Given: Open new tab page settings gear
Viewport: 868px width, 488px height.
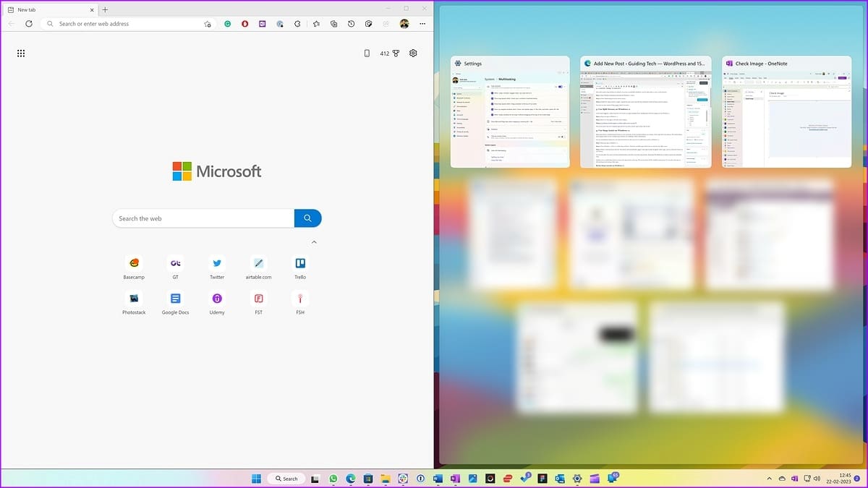Looking at the screenshot, I should point(413,53).
